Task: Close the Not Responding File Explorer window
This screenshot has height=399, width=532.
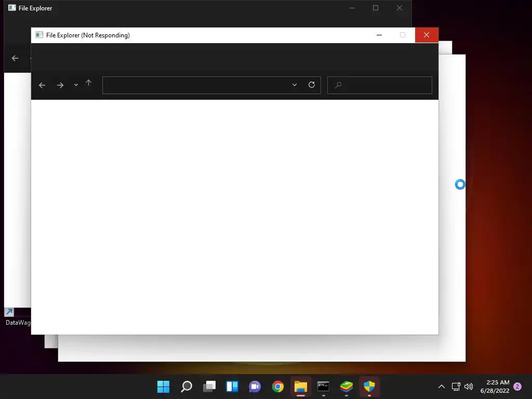Action: pyautogui.click(x=427, y=35)
